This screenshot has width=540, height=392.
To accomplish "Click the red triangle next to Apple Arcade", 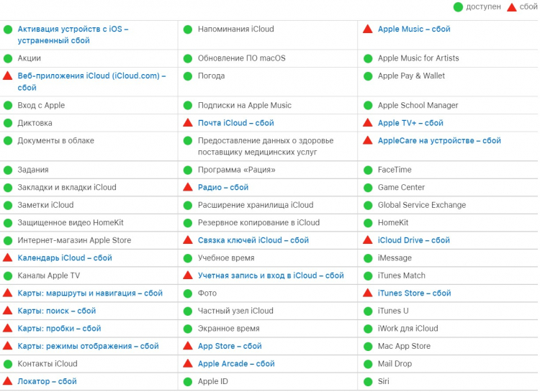I will (188, 363).
